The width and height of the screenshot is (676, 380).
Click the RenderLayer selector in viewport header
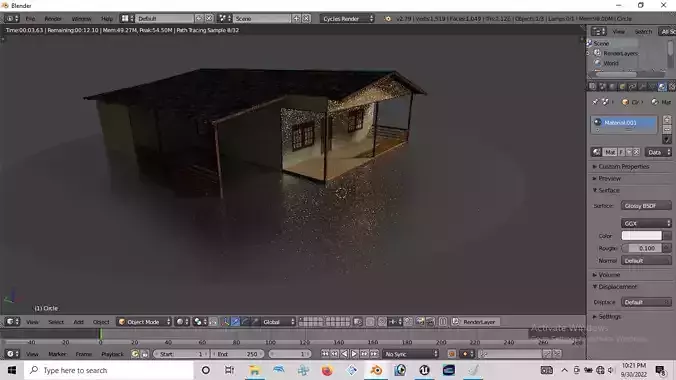(x=476, y=322)
